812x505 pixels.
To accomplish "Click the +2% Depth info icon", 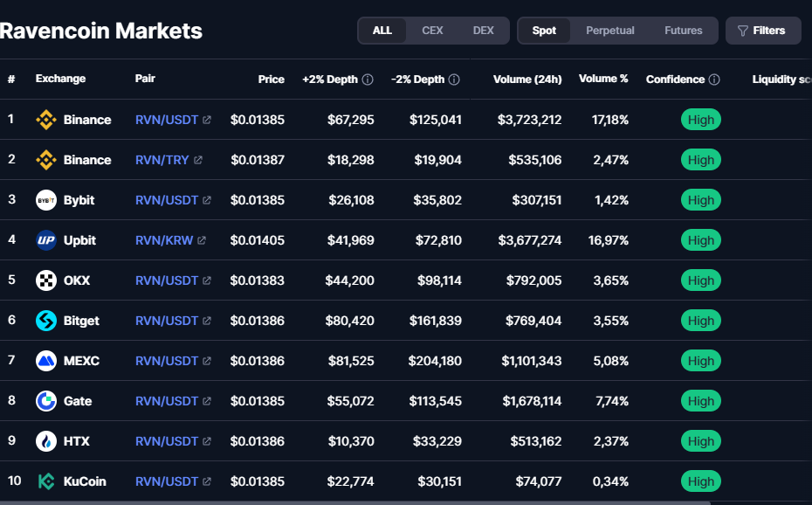I will point(368,80).
